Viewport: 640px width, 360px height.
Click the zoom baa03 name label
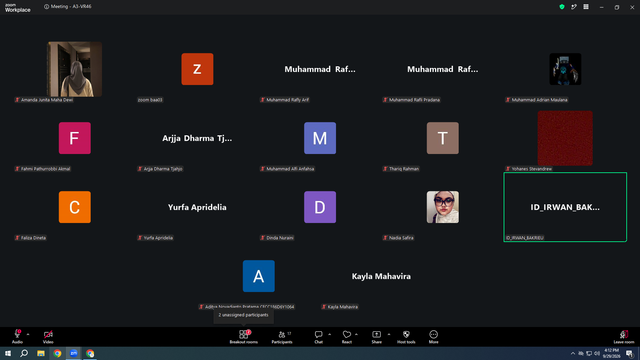click(x=150, y=100)
